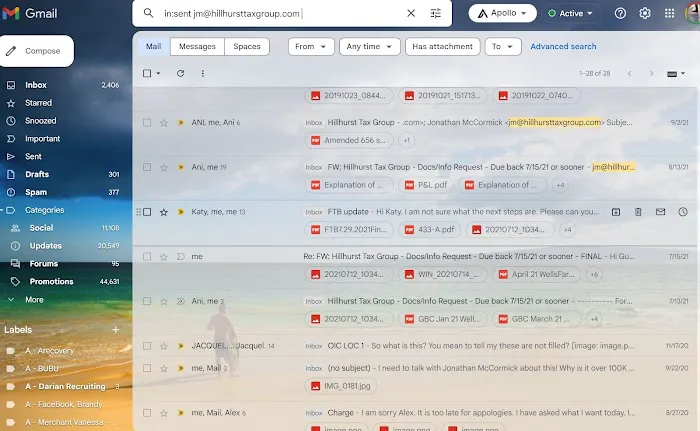Check the box for JACQUEL email row

(x=147, y=345)
